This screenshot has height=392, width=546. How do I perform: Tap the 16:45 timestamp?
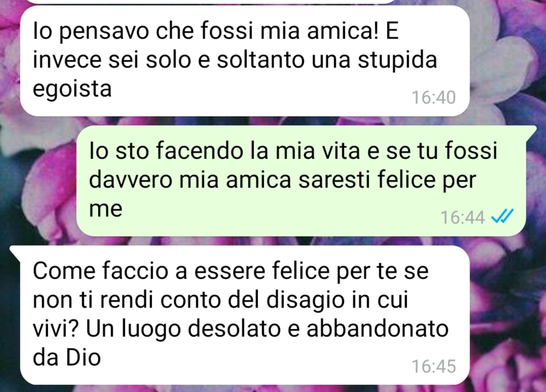coord(433,366)
